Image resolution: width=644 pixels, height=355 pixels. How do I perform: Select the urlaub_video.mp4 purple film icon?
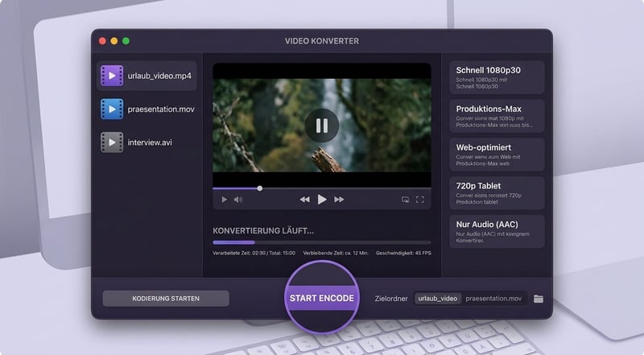pyautogui.click(x=112, y=76)
